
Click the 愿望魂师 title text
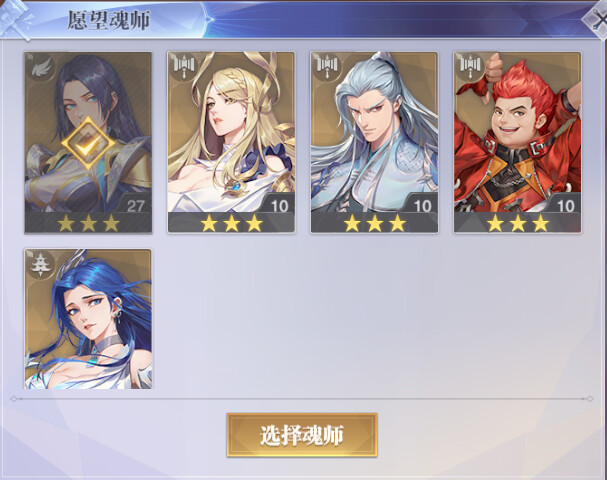[109, 20]
